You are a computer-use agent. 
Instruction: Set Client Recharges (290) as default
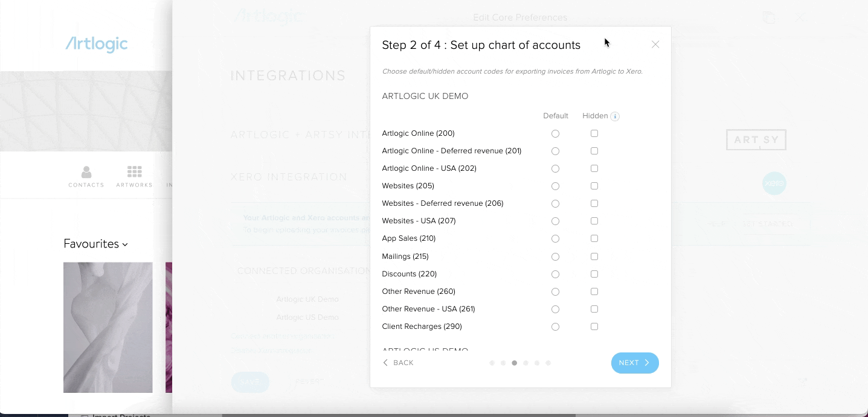tap(555, 326)
